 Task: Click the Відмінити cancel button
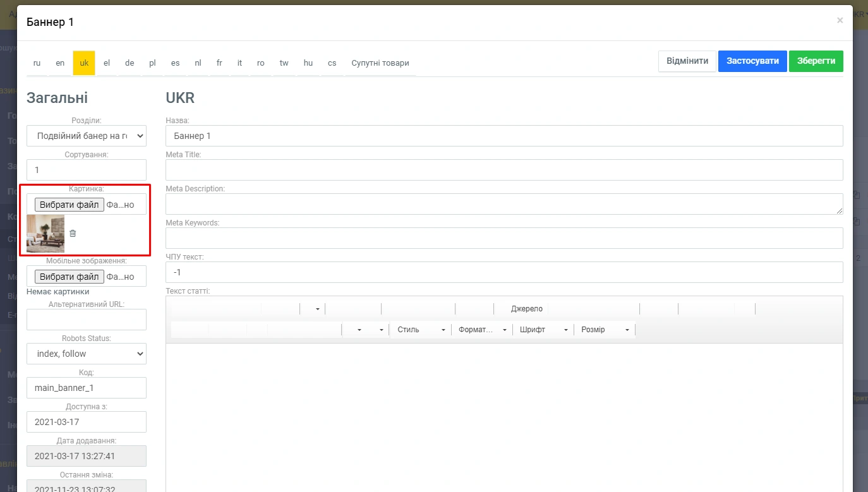pyautogui.click(x=687, y=61)
